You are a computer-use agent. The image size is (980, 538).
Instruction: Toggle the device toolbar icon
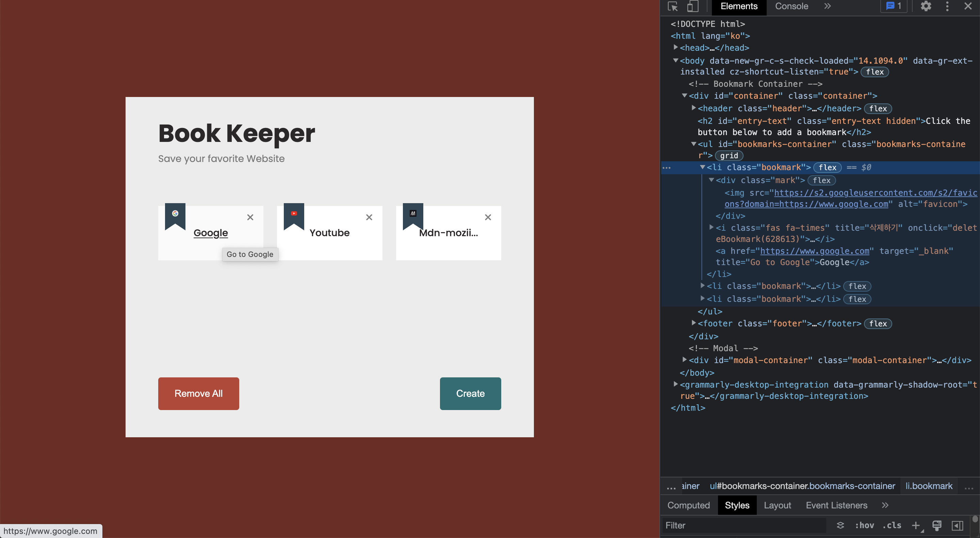[693, 6]
